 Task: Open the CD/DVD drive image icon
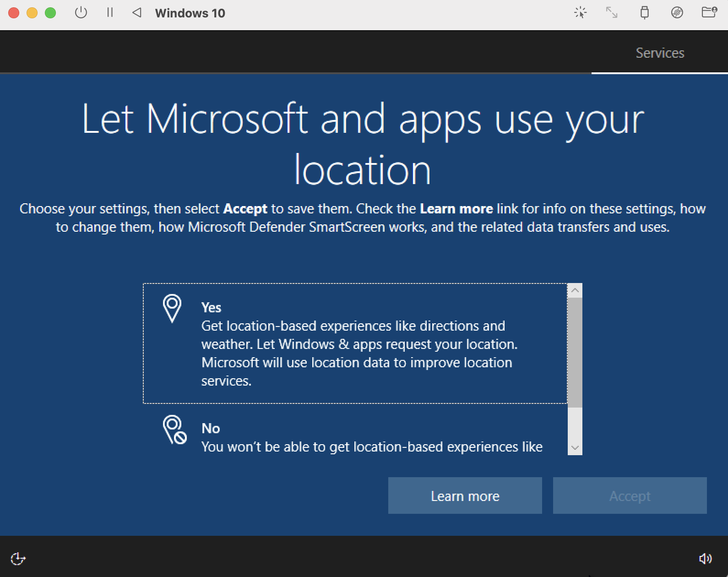click(677, 12)
